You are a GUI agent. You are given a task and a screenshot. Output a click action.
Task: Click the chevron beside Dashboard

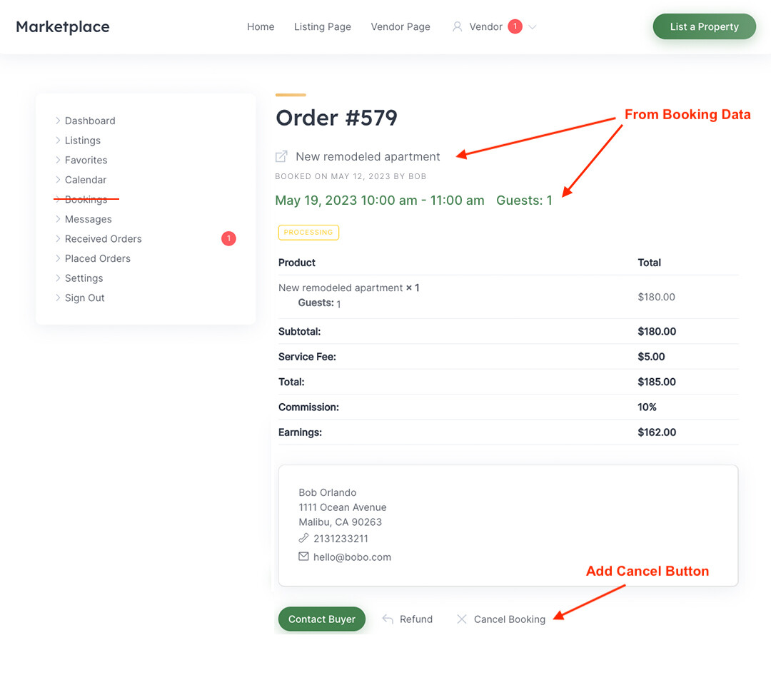click(x=58, y=121)
